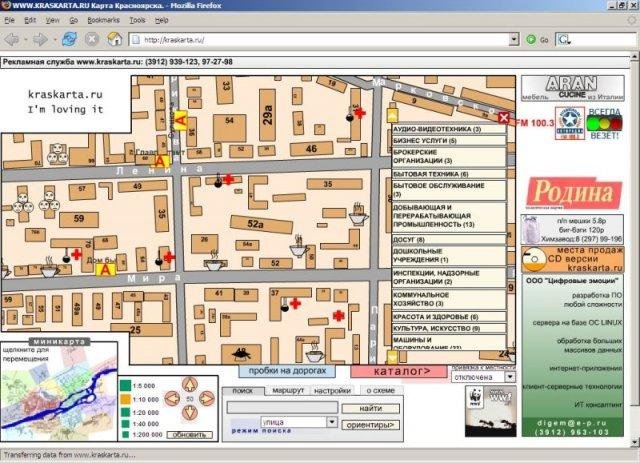This screenshot has width=640, height=463.
Task: Click the пробки на дорогах button
Action: [x=287, y=371]
